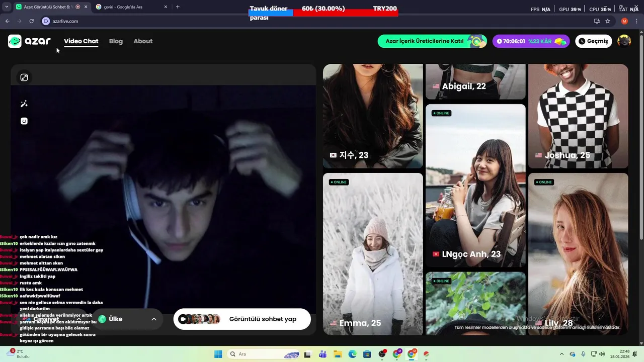Viewport: 644px width, 362px height.
Task: Select the LNgọc Anh, 23 profile card
Action: 475,186
